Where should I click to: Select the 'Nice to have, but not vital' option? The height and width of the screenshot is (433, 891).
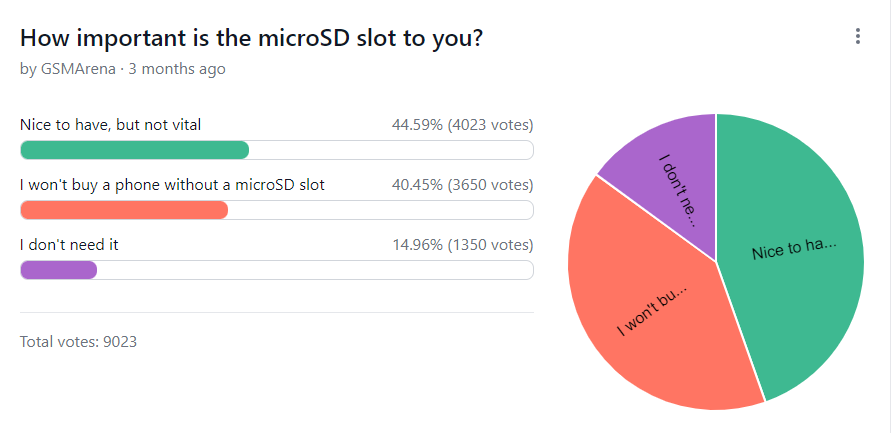[x=111, y=125]
